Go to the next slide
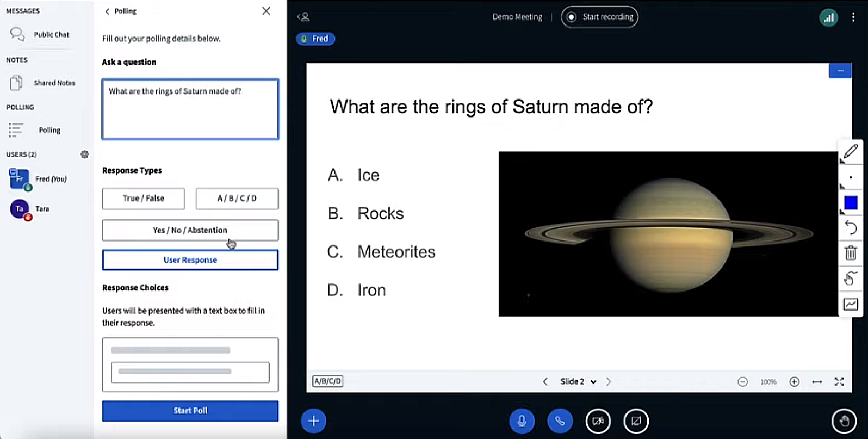The height and width of the screenshot is (439, 868). pos(609,382)
